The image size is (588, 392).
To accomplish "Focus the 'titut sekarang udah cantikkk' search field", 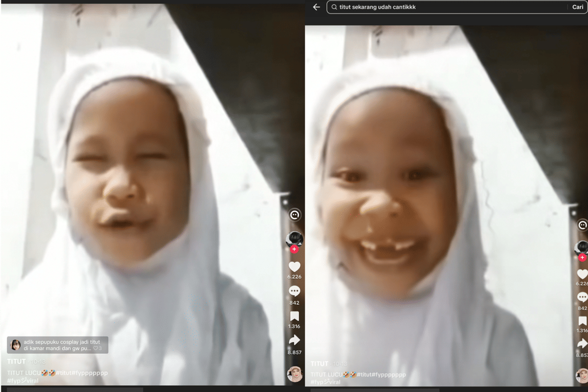I will click(x=456, y=7).
